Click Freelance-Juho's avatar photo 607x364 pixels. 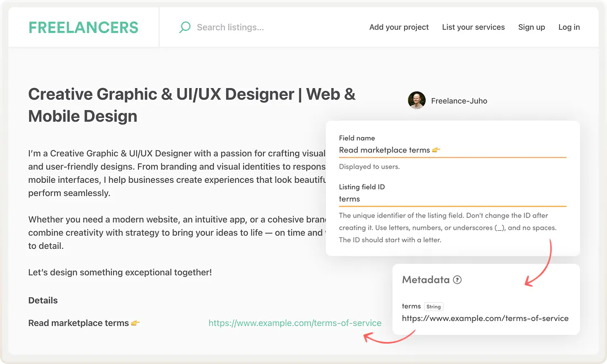tap(417, 101)
